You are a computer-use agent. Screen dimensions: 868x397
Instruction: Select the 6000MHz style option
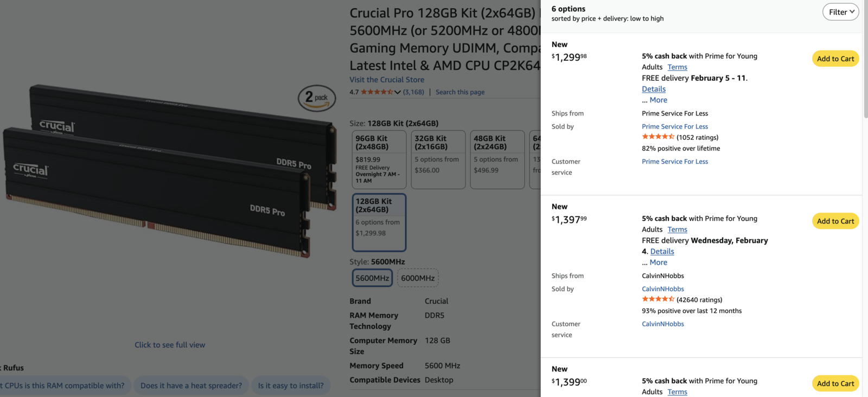(418, 278)
